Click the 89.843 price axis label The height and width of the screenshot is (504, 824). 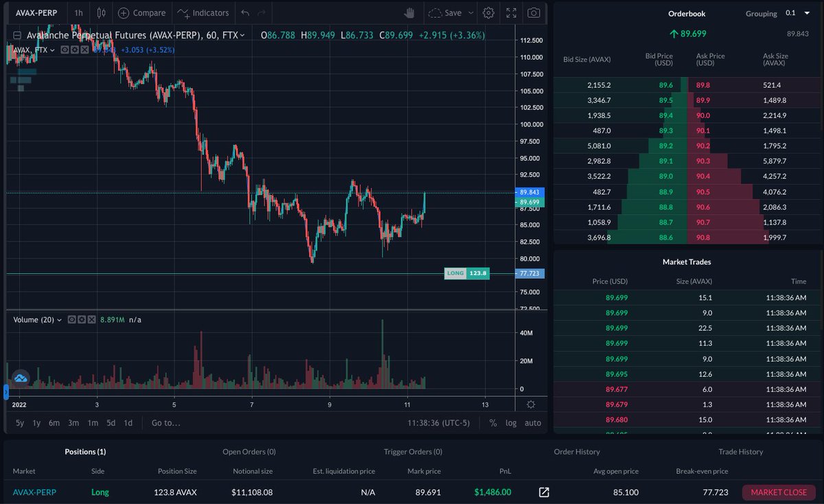tap(530, 192)
